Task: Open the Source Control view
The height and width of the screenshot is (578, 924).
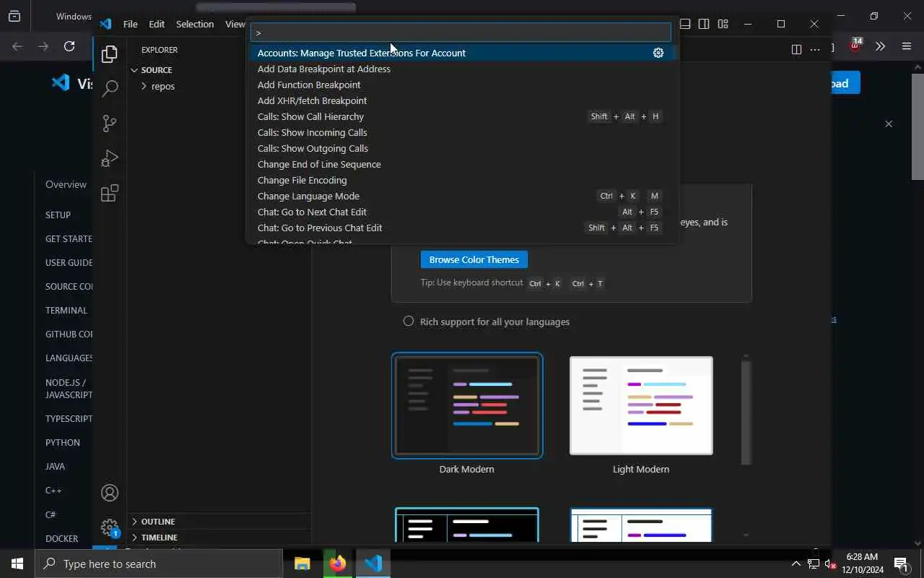Action: pyautogui.click(x=110, y=124)
